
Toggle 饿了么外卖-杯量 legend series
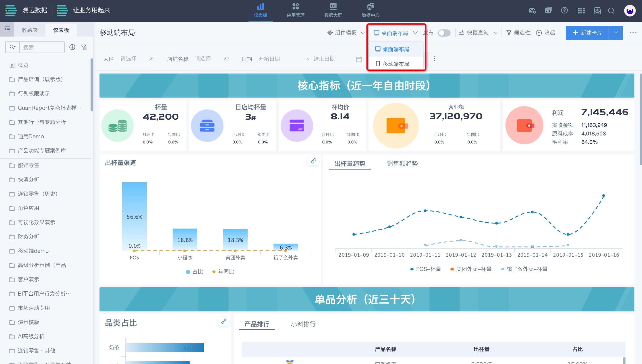pos(524,269)
